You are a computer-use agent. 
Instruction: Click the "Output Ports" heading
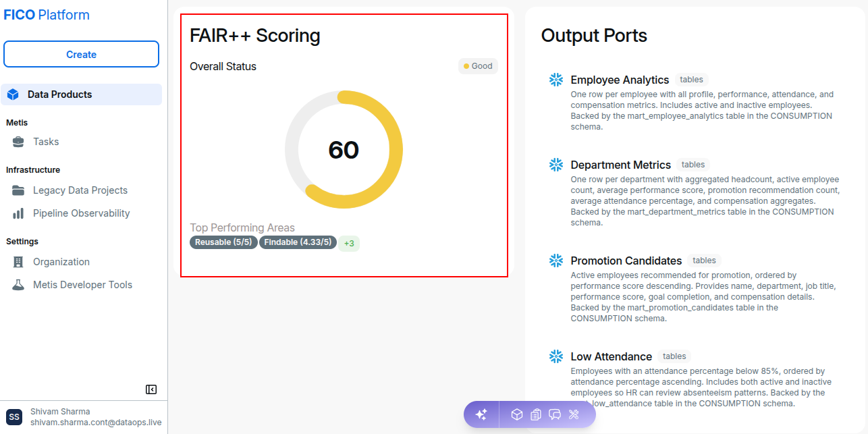pyautogui.click(x=594, y=35)
